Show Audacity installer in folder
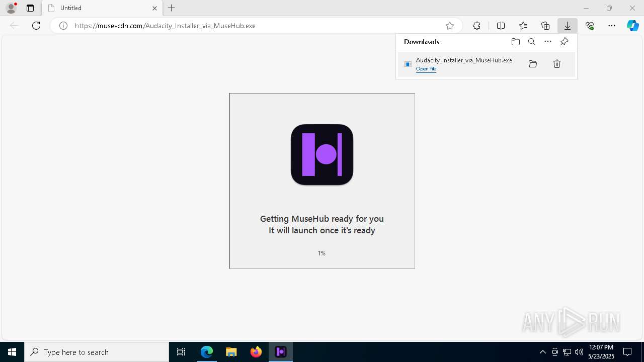Image resolution: width=644 pixels, height=362 pixels. (x=533, y=64)
